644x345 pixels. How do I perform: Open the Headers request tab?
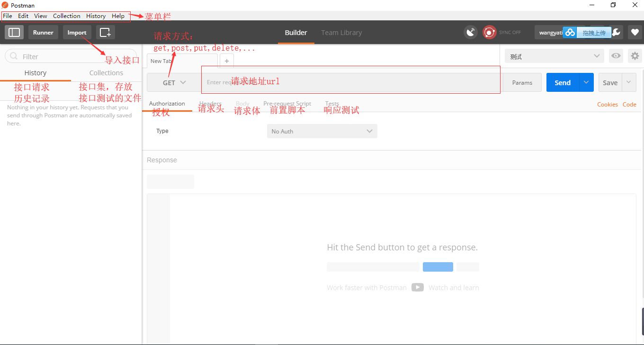click(210, 103)
